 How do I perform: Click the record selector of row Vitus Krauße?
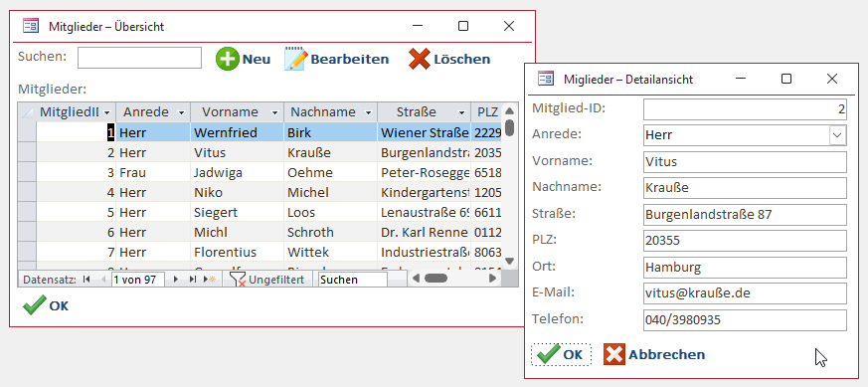[x=27, y=153]
